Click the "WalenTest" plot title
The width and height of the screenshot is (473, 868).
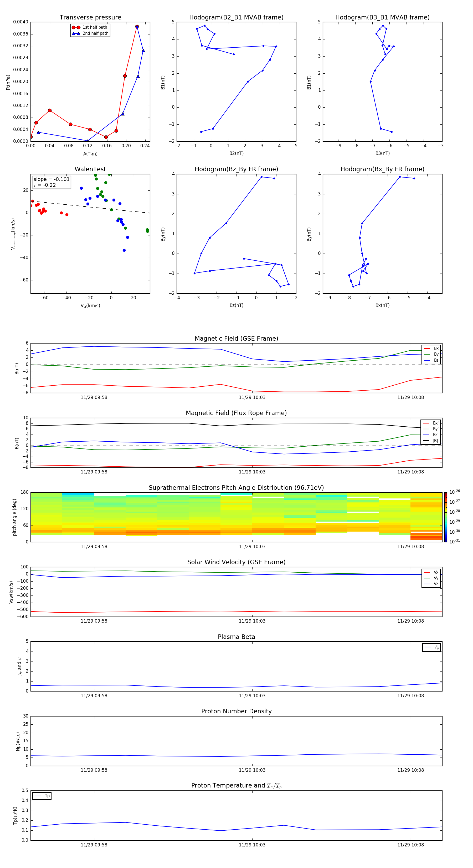pos(90,169)
